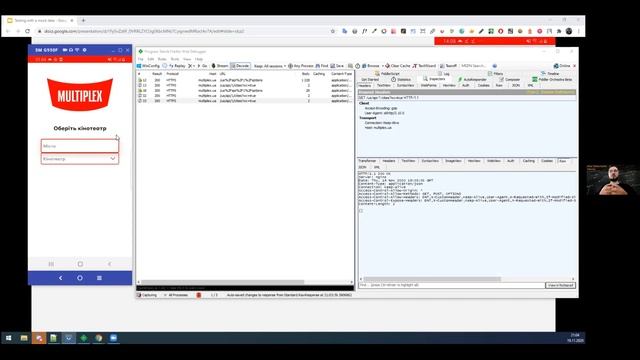The width and height of the screenshot is (640, 360).
Task: Switch to the Timeline tab
Action: tap(550, 73)
